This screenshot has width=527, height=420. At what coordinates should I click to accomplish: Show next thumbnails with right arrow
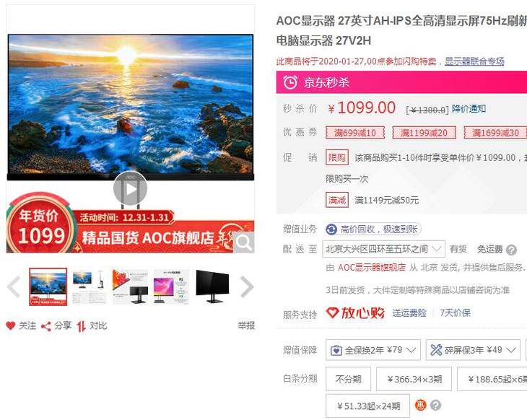(x=247, y=286)
